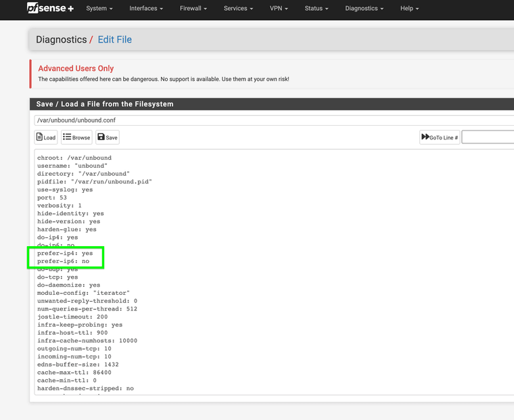Click the pfSense Plus logo
The image size is (514, 420).
click(50, 8)
